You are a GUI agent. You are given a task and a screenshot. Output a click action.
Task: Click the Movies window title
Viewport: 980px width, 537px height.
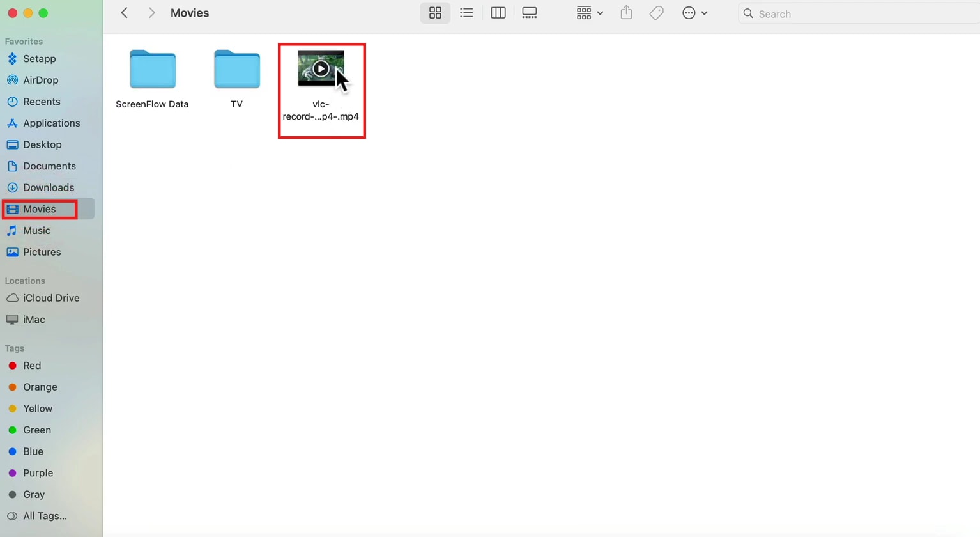click(190, 13)
